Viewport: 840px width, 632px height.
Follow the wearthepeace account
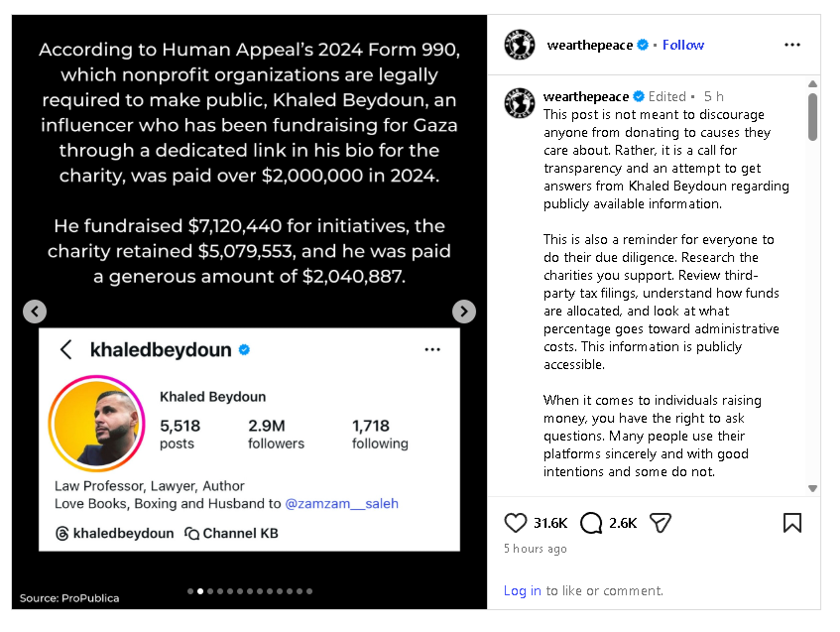pyautogui.click(x=683, y=45)
